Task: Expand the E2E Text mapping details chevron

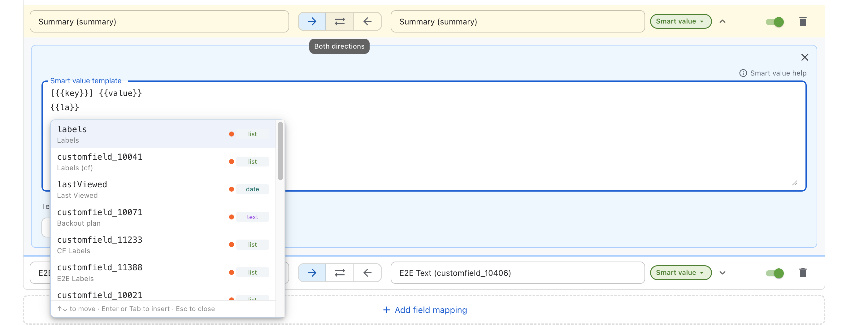Action: [723, 272]
